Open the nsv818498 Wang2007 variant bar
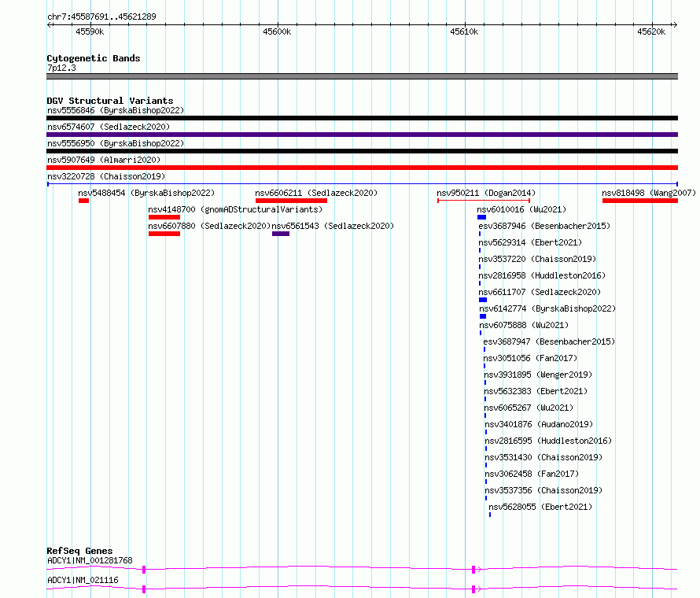Image resolution: width=700 pixels, height=598 pixels. coord(639,201)
